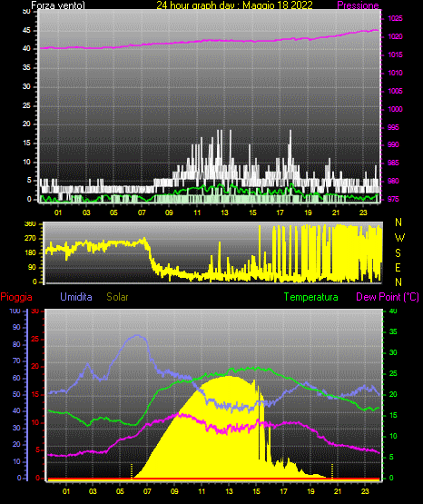
Task: Click the 80 value on blue humidity axis
Action: point(16,344)
